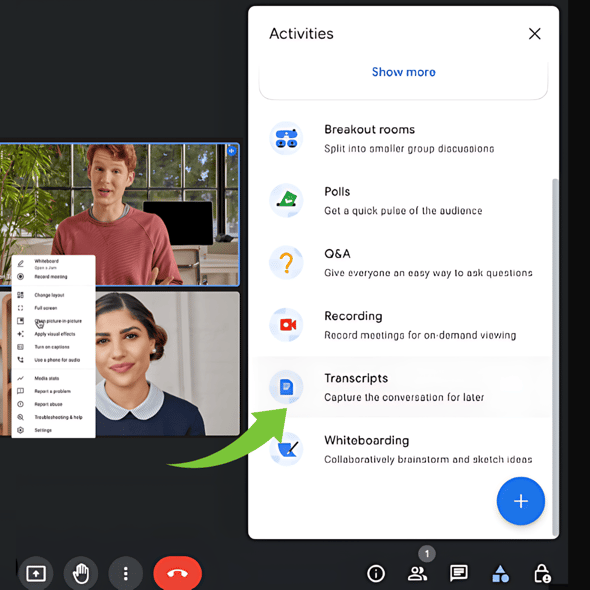This screenshot has height=590, width=590.
Task: Click blue plus floating button
Action: (x=521, y=501)
